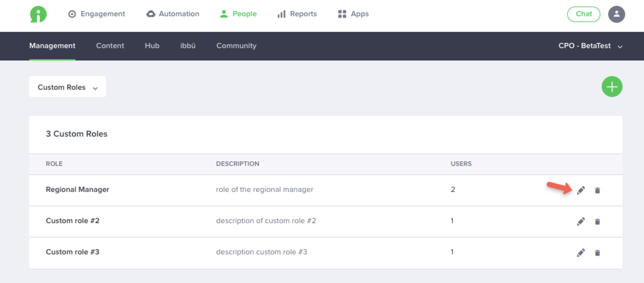
Task: Open the Reports menu
Action: coord(297,14)
